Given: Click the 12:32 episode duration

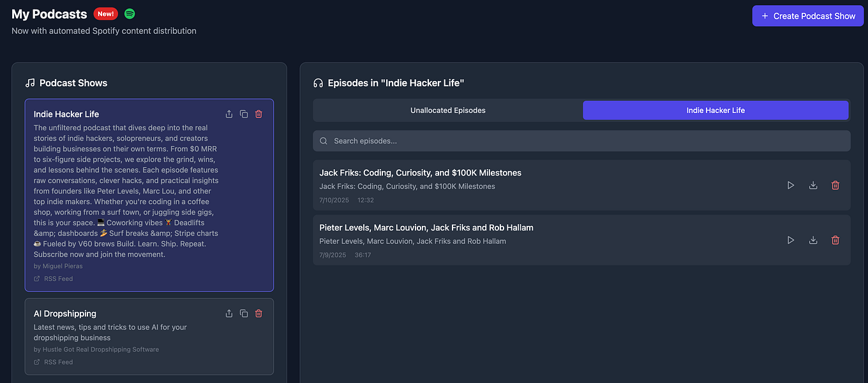Looking at the screenshot, I should tap(366, 200).
